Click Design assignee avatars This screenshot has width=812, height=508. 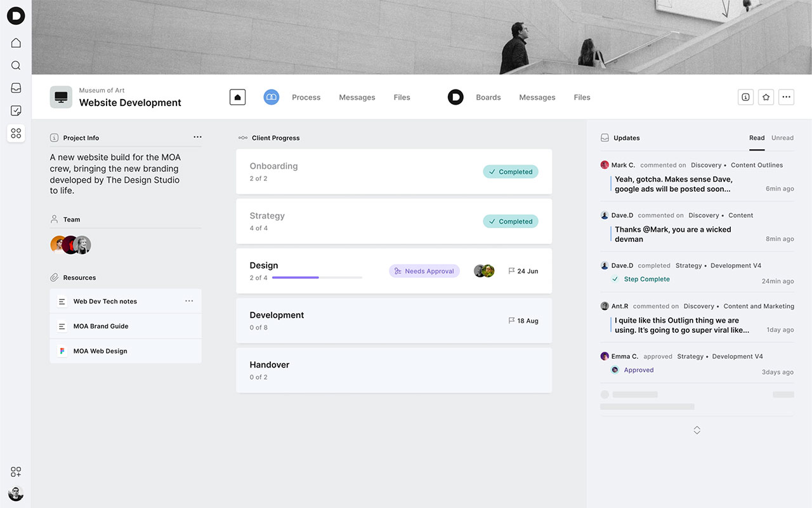coord(484,271)
